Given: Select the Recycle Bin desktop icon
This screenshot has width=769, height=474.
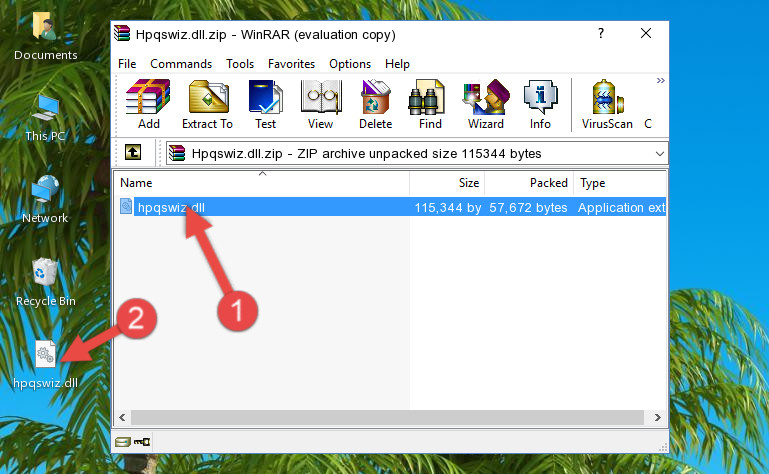Looking at the screenshot, I should pos(46,282).
